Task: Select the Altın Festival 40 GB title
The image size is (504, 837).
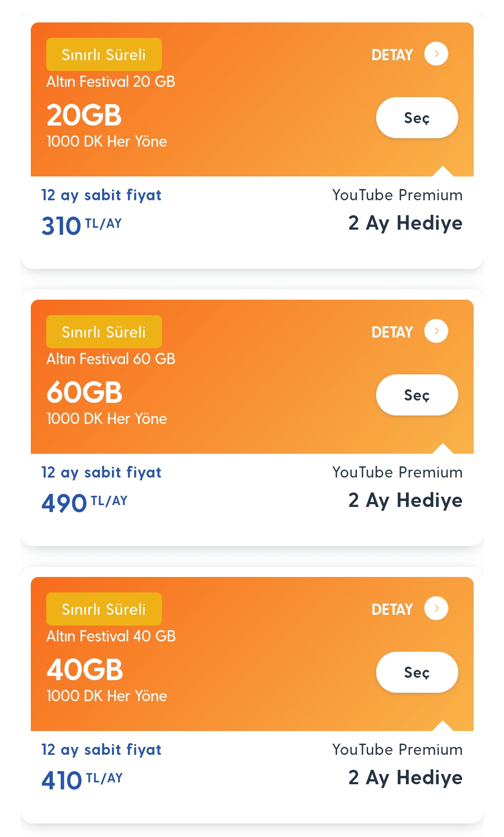Action: 111,636
